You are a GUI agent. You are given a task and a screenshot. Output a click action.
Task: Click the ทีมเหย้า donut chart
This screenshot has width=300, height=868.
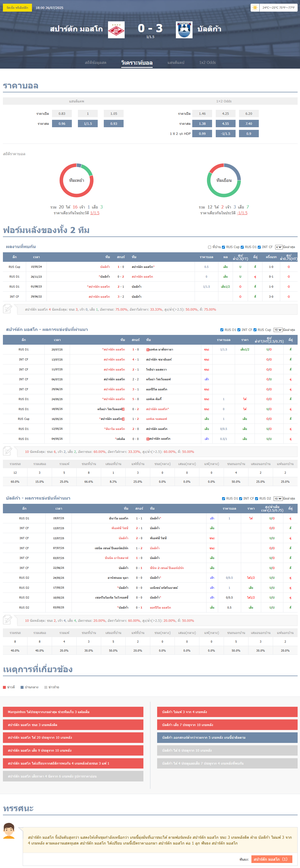[77, 180]
